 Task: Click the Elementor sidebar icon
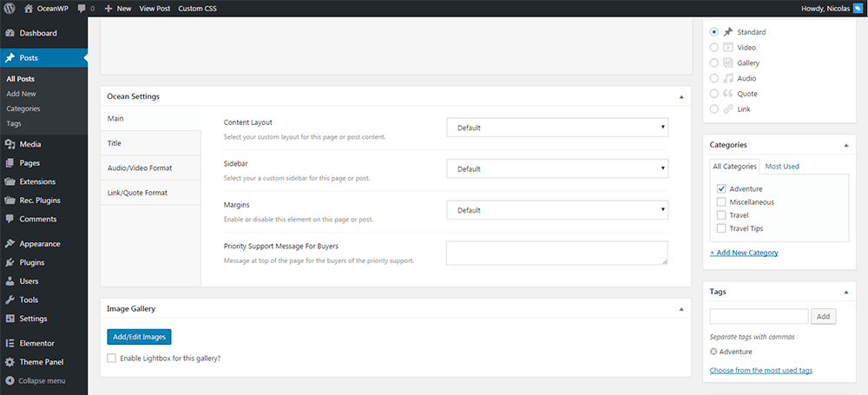10,343
